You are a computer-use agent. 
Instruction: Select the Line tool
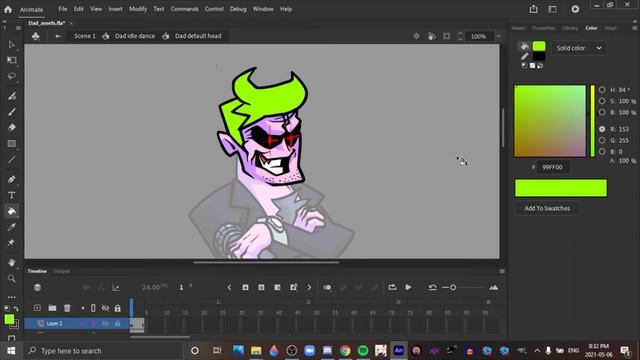[x=12, y=160]
